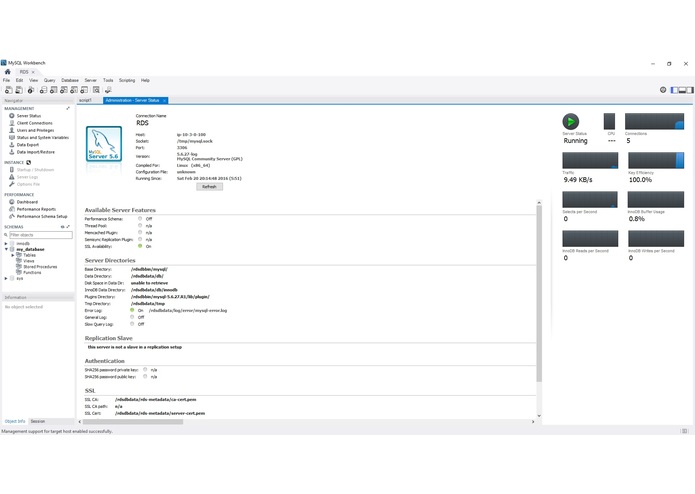Click the General Log Off indicator

pos(132,317)
